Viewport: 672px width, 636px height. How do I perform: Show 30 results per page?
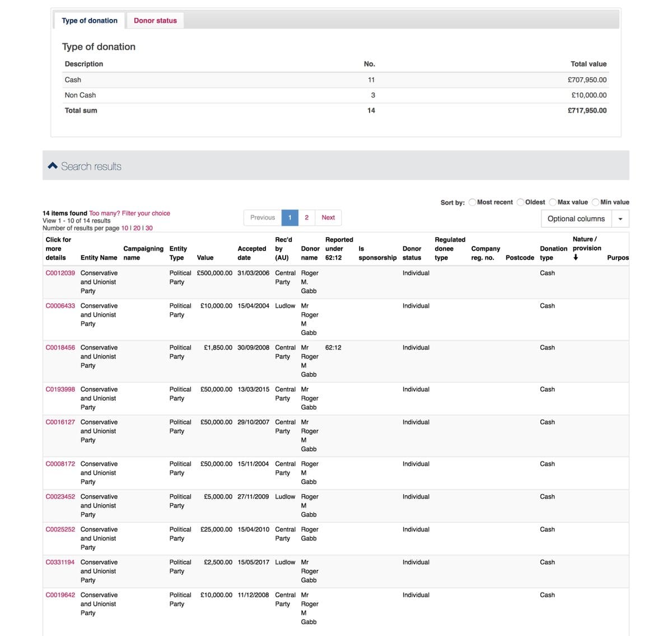(149, 228)
